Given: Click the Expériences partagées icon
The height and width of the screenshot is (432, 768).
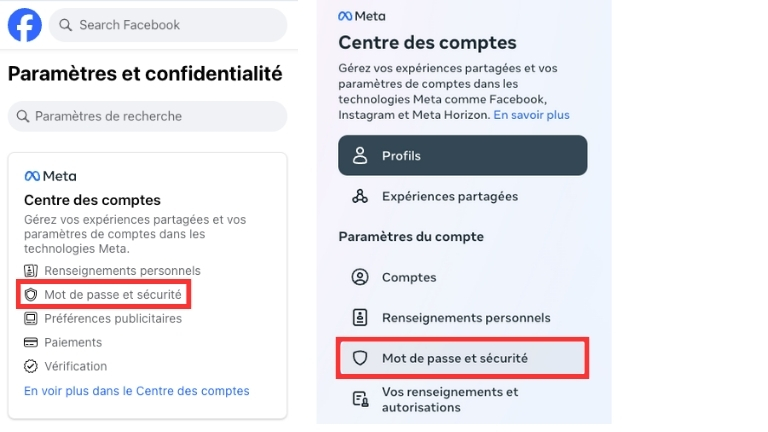Looking at the screenshot, I should coord(360,196).
